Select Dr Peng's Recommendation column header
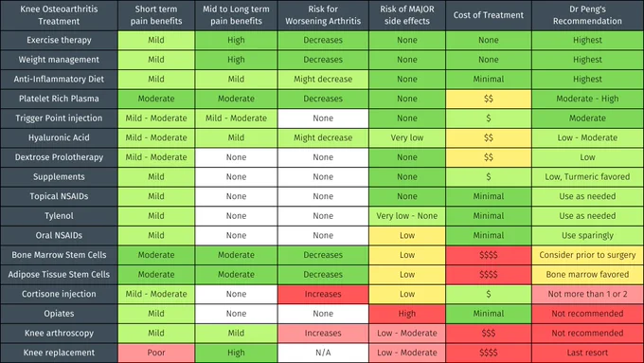The width and height of the screenshot is (644, 363). pyautogui.click(x=587, y=15)
